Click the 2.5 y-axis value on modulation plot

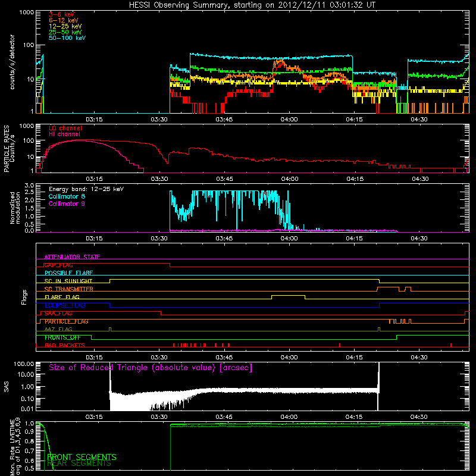(29, 192)
